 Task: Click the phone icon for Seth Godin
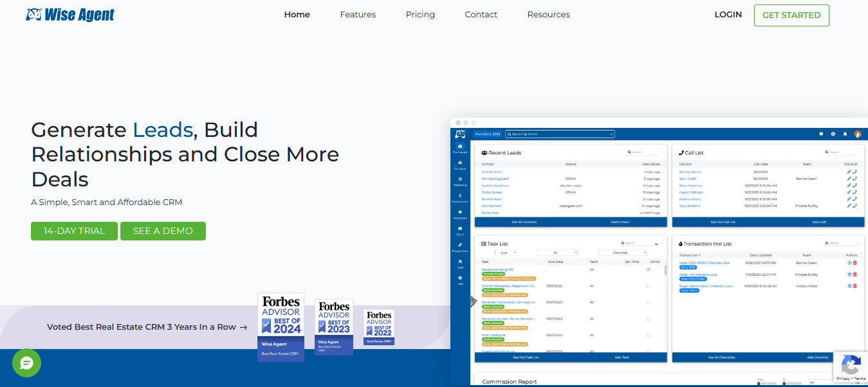pyautogui.click(x=855, y=178)
